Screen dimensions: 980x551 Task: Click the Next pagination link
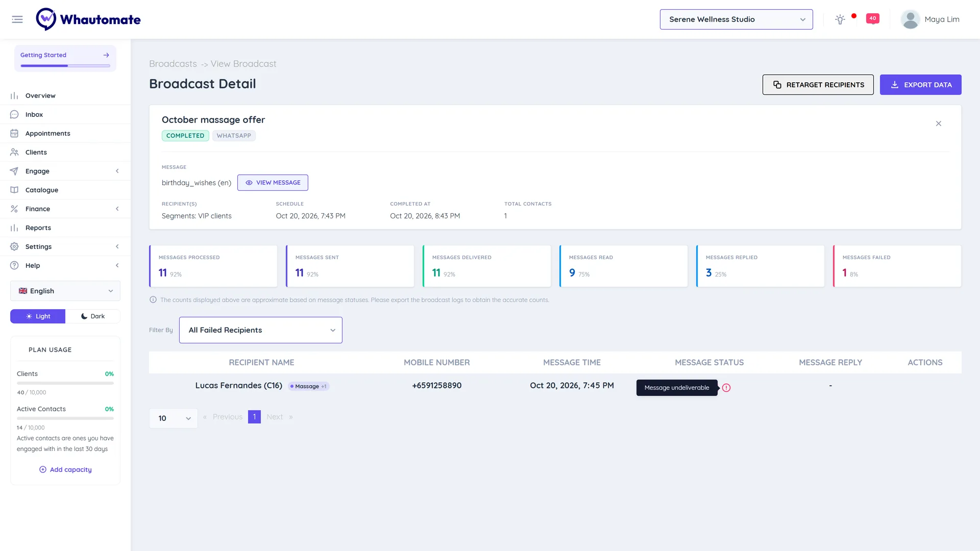(275, 417)
